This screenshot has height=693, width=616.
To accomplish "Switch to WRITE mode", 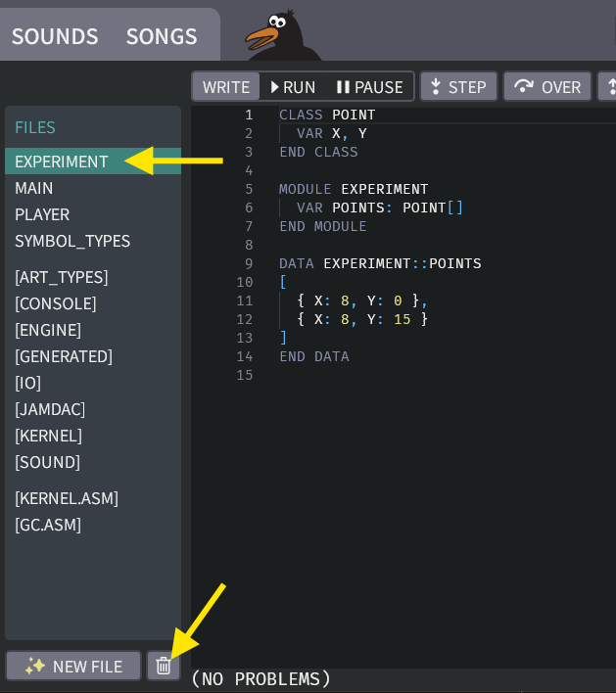I will 226,87.
